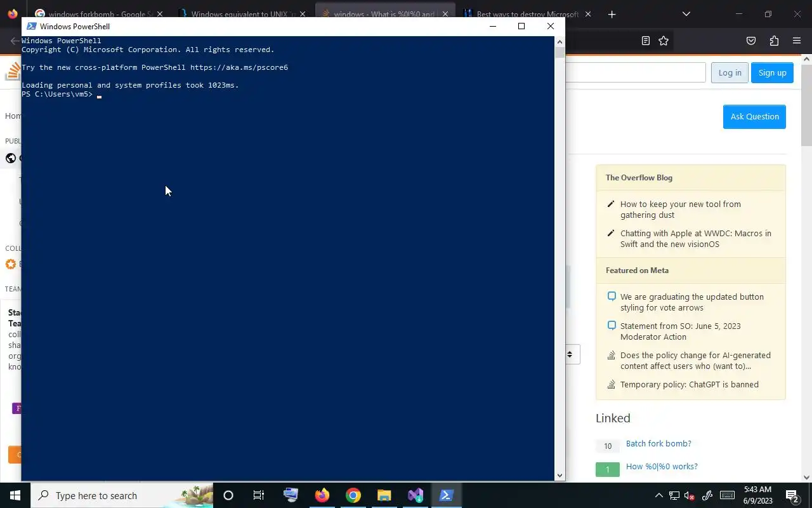Open 'Temporary policy: ChatGPT is banned' link
Viewport: 812px width, 508px height.
tap(689, 384)
